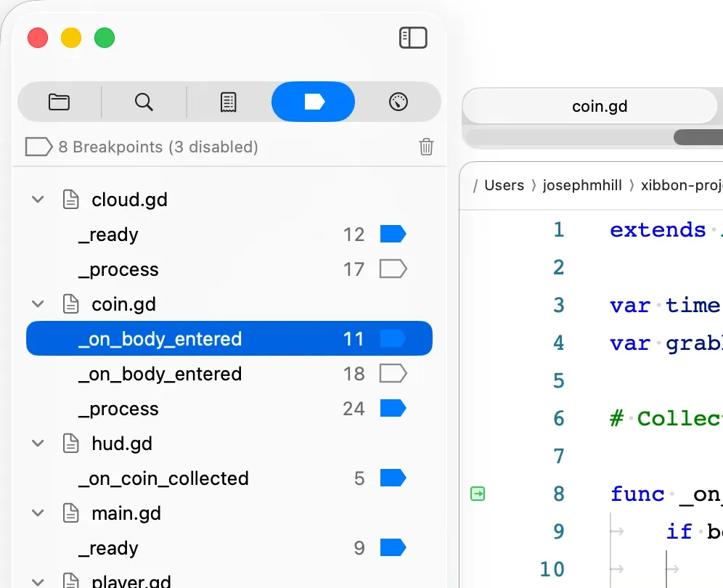Open the file browser navigator tab
Image resolution: width=723 pixels, height=588 pixels.
coord(59,102)
